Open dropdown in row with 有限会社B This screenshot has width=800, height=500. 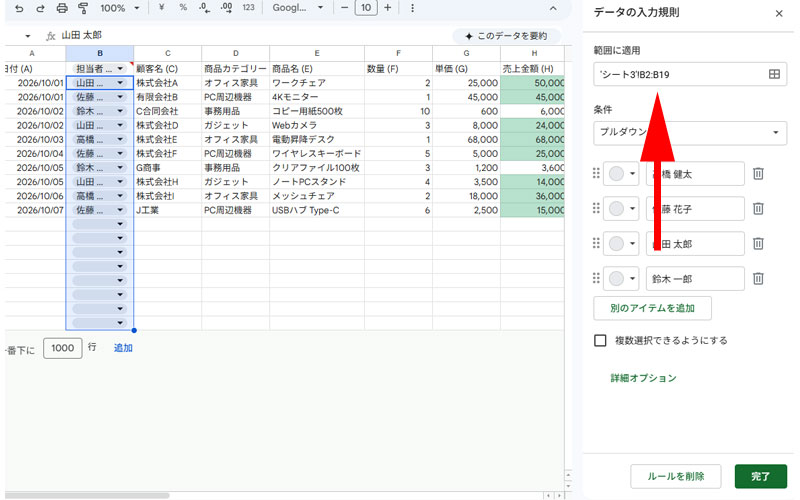[120, 97]
